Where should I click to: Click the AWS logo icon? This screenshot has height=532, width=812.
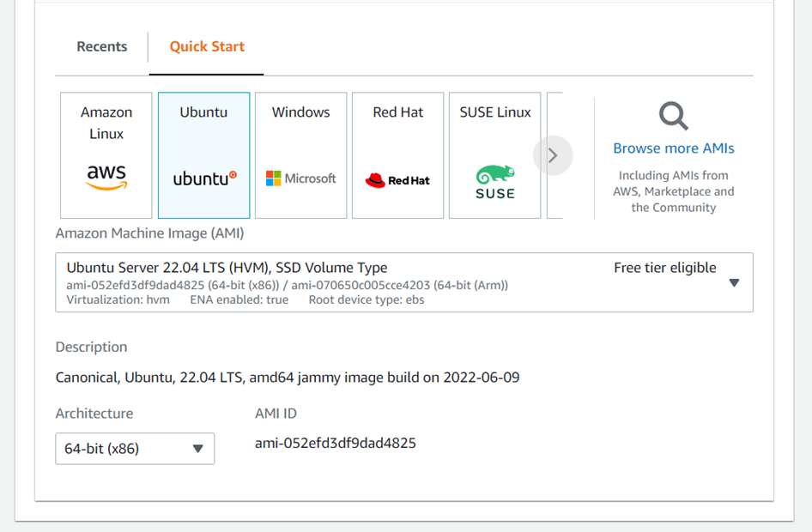(x=106, y=177)
